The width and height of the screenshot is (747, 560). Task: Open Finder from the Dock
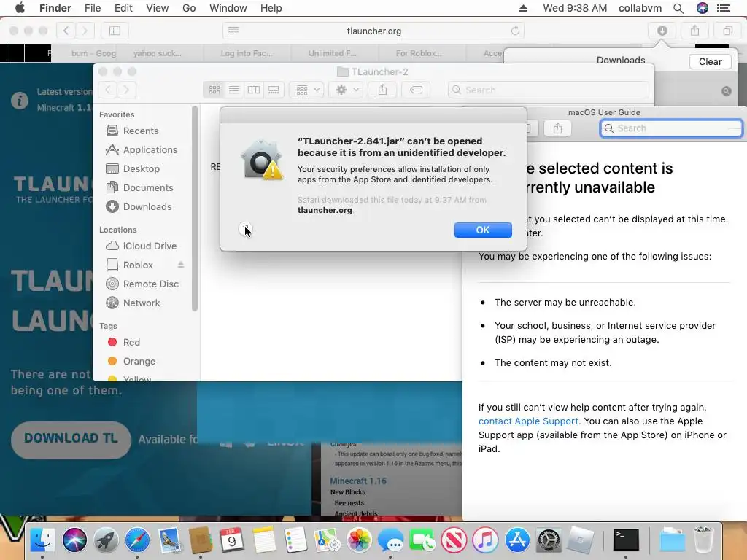coord(42,540)
